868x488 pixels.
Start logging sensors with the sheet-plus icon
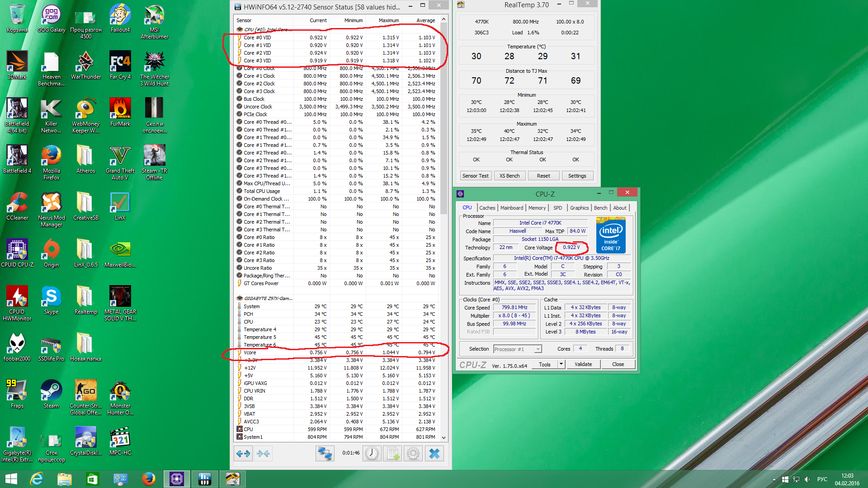(x=392, y=454)
